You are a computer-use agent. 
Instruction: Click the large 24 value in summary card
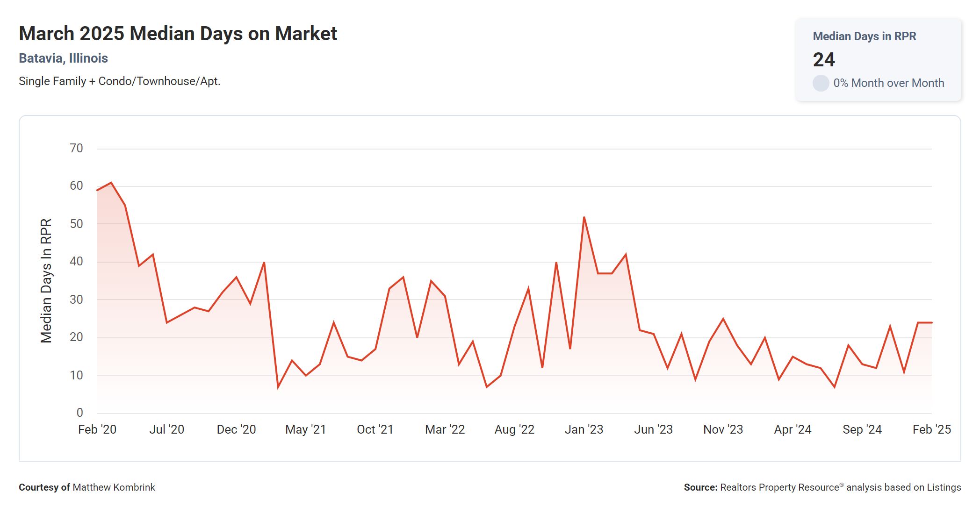823,60
